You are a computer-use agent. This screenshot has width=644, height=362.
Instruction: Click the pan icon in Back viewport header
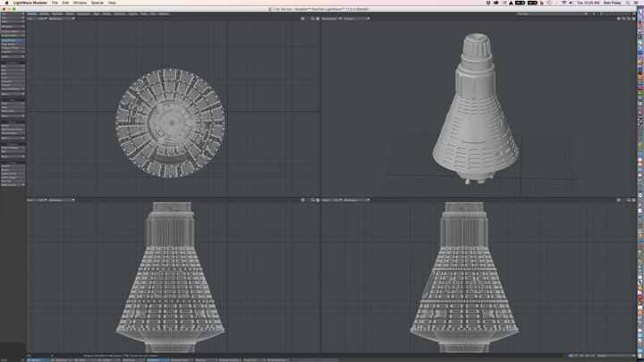302,200
